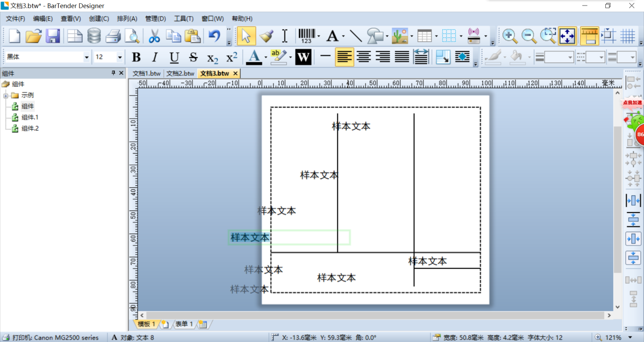Open 工具(T) menu
This screenshot has width=644, height=342.
184,19
